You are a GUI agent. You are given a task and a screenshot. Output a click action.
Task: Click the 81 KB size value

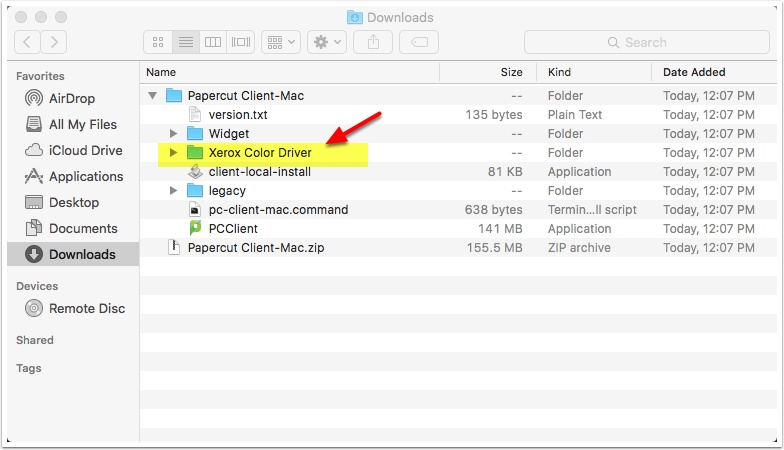tap(505, 172)
